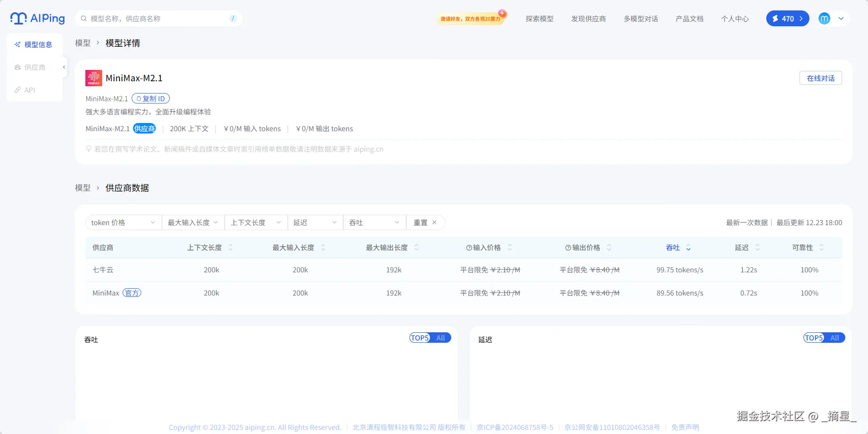Click the 模型信息 sidebar icon
This screenshot has height=434, width=868.
[x=18, y=44]
